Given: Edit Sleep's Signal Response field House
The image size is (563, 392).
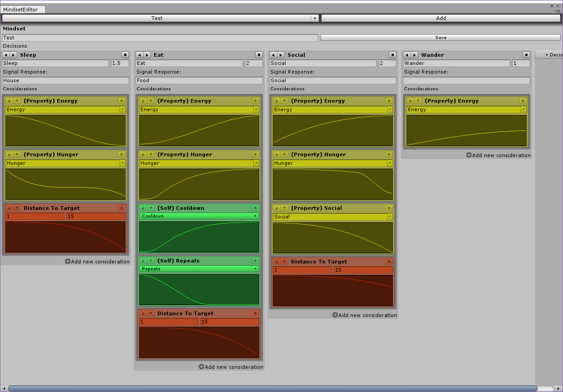Looking at the screenshot, I should (65, 80).
